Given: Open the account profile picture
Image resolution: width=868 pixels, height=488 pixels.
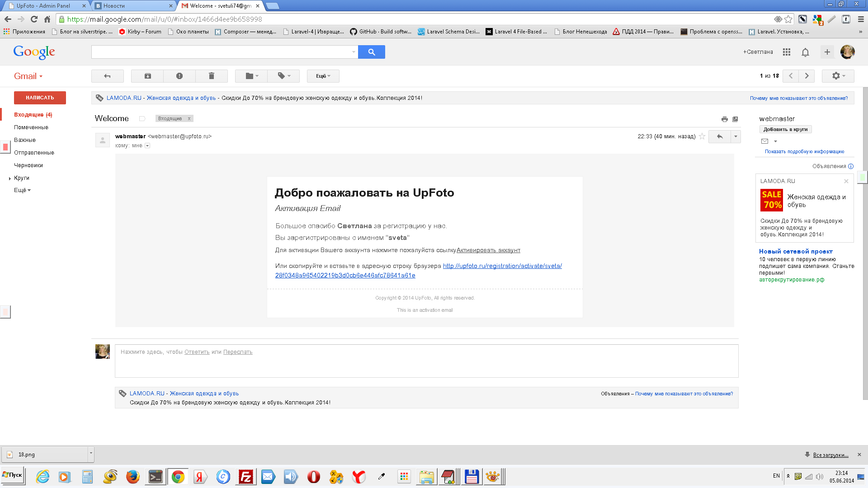Looking at the screenshot, I should (847, 52).
